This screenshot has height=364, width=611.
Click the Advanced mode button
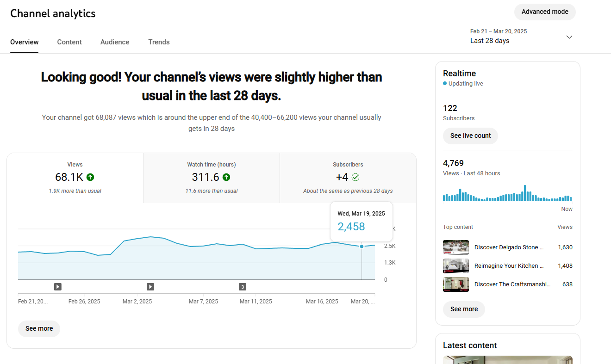545,12
